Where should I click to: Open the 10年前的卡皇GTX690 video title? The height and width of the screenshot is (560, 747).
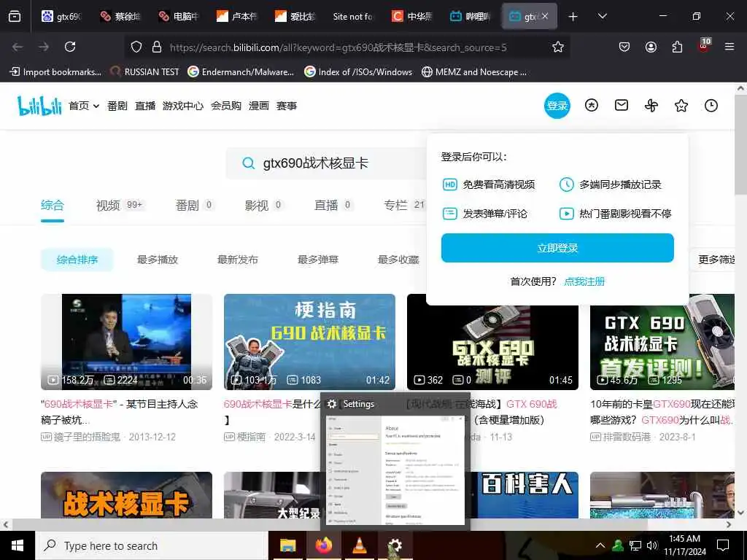(x=662, y=412)
